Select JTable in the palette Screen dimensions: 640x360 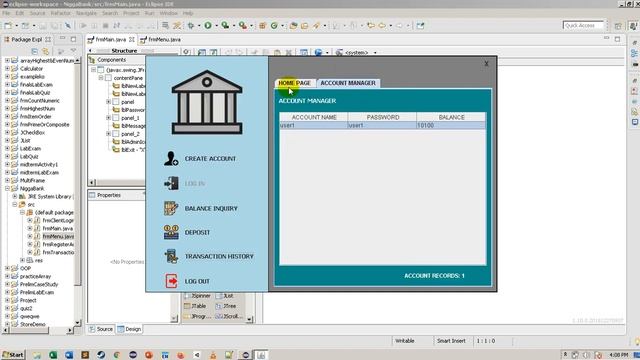pyautogui.click(x=195, y=306)
